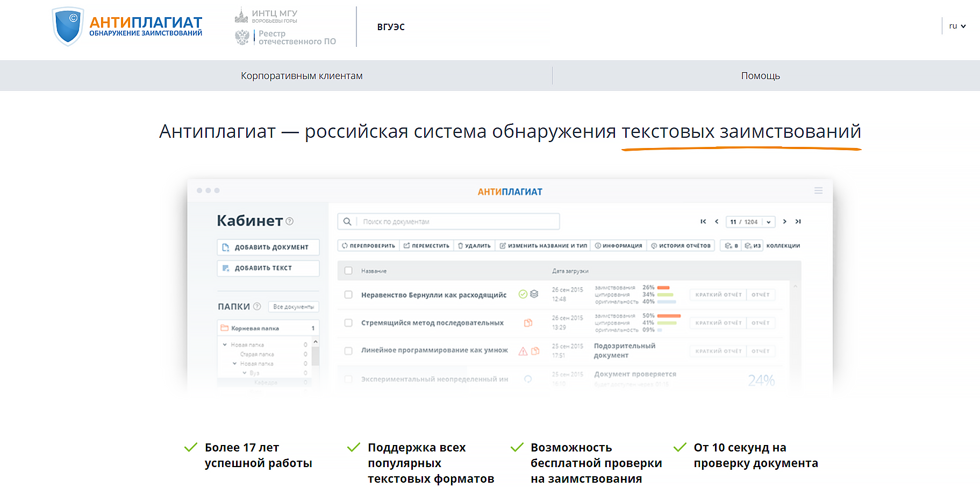The image size is (980, 487).
Task: Toggle select-all checkbox in Название header
Action: point(348,271)
